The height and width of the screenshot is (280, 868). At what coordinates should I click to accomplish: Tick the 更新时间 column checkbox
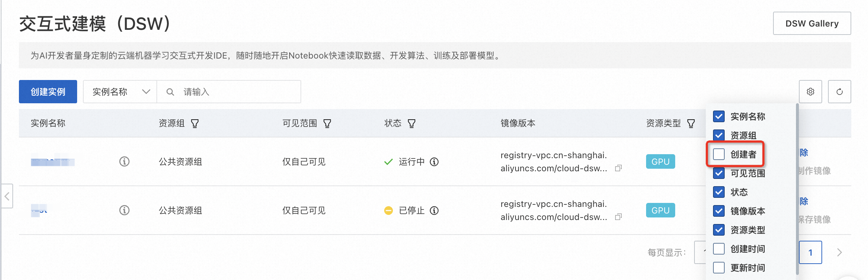[719, 268]
